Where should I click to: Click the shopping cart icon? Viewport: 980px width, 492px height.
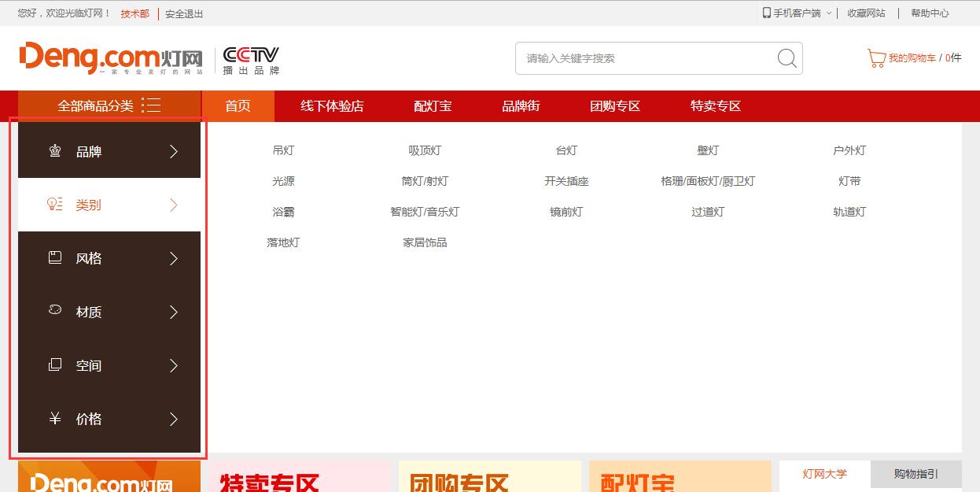(x=876, y=58)
